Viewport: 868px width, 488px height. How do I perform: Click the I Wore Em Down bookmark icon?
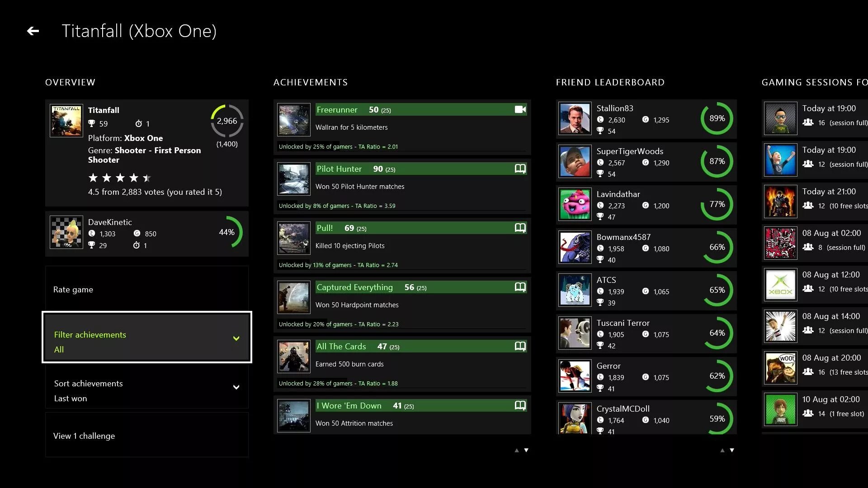tap(520, 405)
